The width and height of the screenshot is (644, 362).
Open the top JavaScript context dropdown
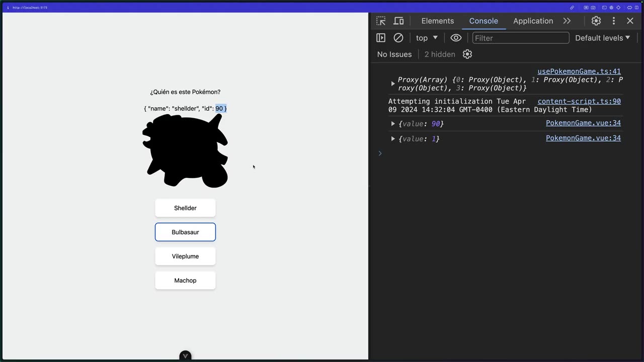point(427,38)
